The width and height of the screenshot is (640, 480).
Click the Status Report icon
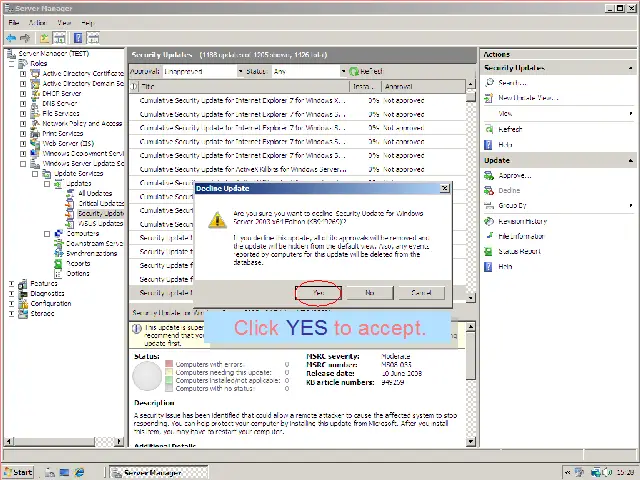tap(489, 251)
